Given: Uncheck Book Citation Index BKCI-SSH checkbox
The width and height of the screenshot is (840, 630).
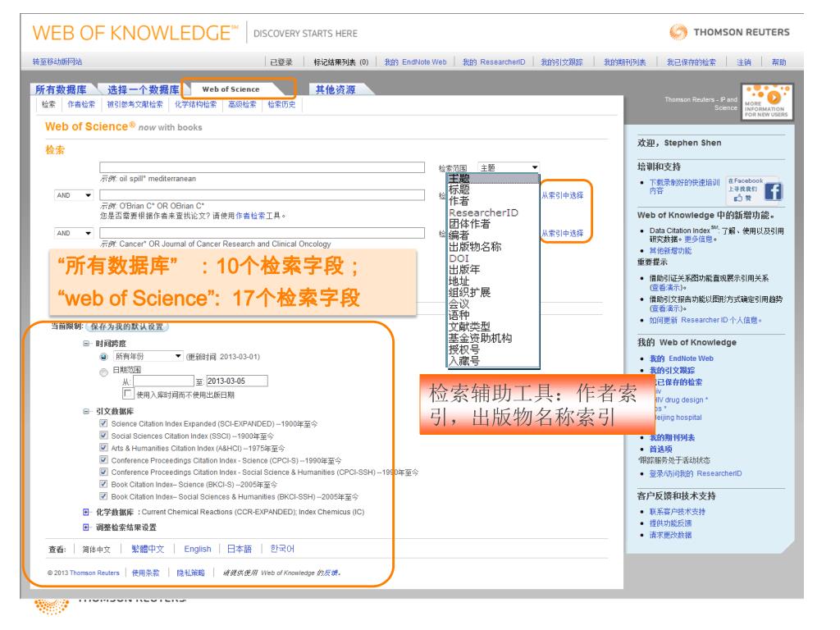Looking at the screenshot, I should tap(103, 496).
